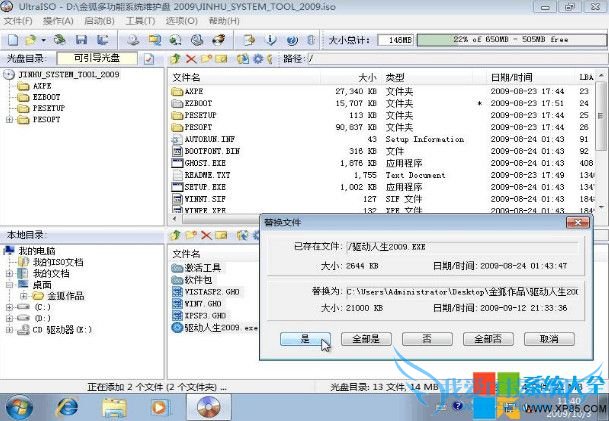Expand the 金狐作品 folder node

[24, 296]
